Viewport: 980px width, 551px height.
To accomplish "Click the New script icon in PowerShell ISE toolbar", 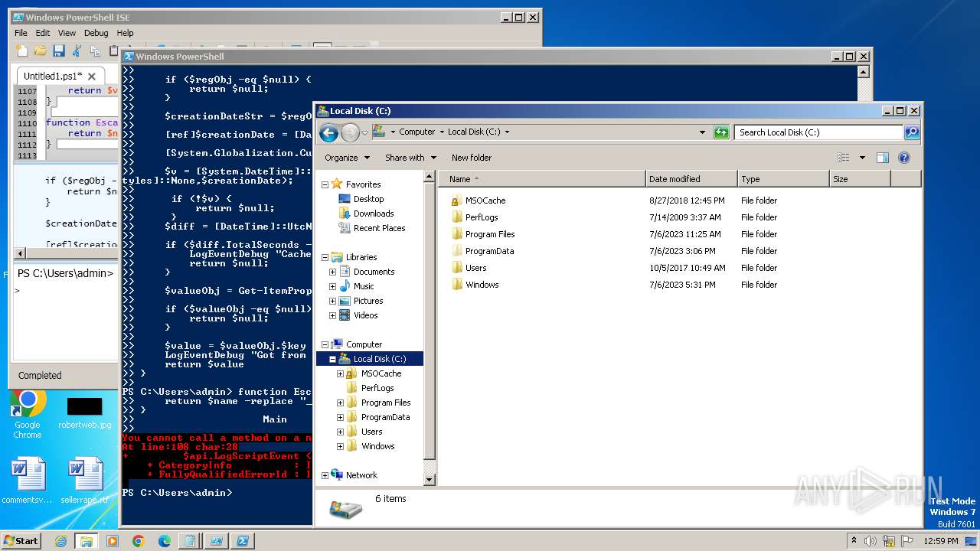I will [x=21, y=51].
